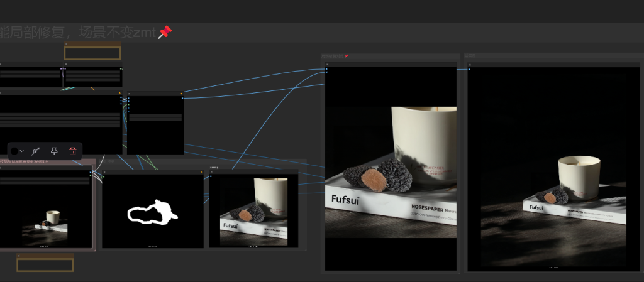This screenshot has width=644, height=282.
Task: Click the red trash delete icon
Action: [x=72, y=151]
